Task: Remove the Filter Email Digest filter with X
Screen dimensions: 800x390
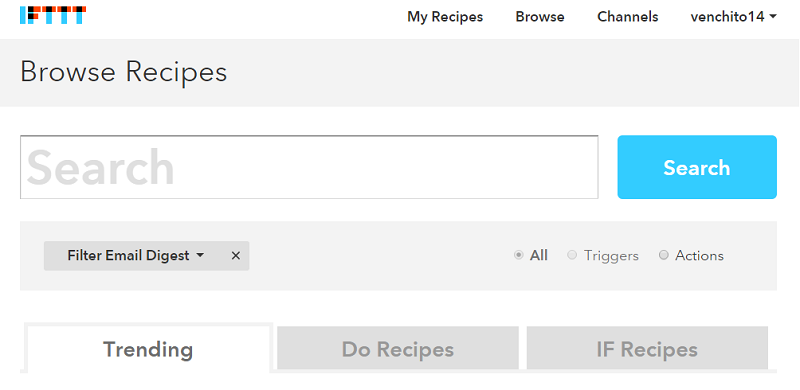Action: [x=235, y=256]
